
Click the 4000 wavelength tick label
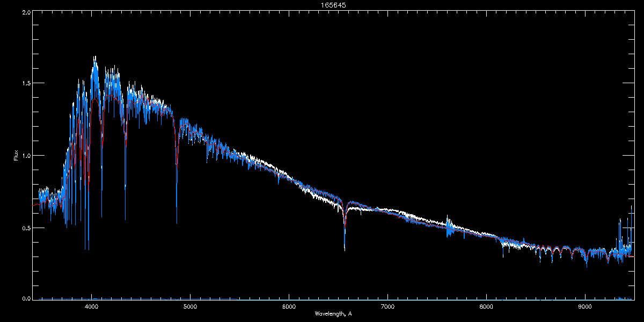[92, 307]
